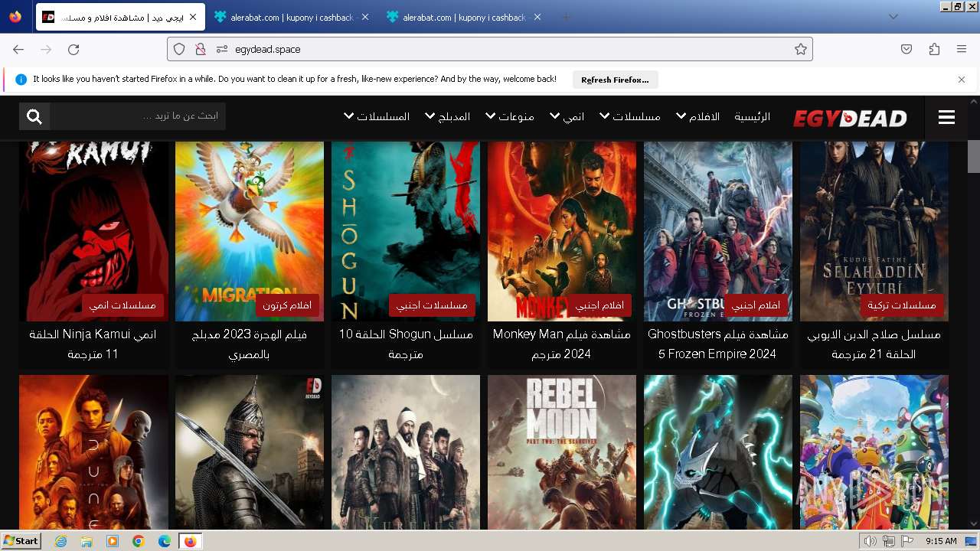Open File Explorer from taskbar
Viewport: 980px width, 551px height.
click(87, 541)
